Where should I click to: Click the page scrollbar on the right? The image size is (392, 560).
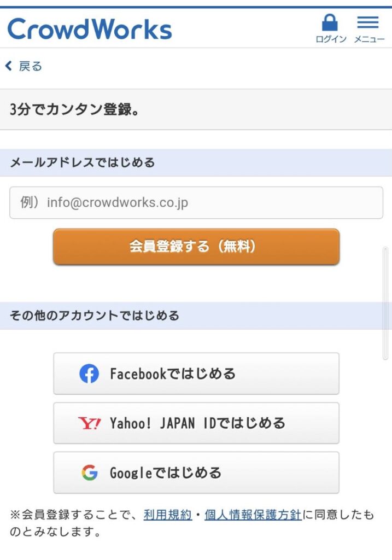pyautogui.click(x=385, y=303)
